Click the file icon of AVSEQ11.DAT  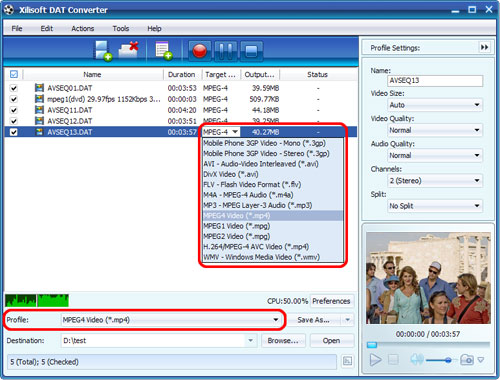pos(39,110)
